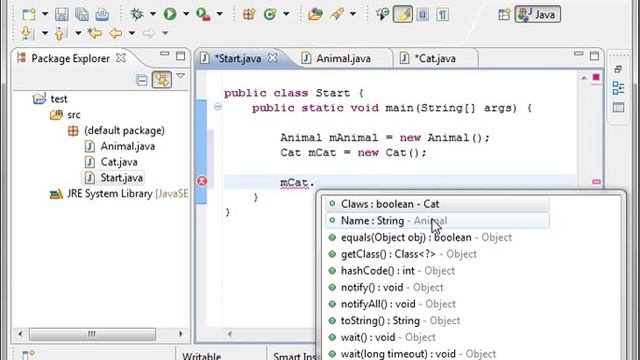Select the Java perspective button
Image resolution: width=640 pixels, height=360 pixels.
[538, 14]
